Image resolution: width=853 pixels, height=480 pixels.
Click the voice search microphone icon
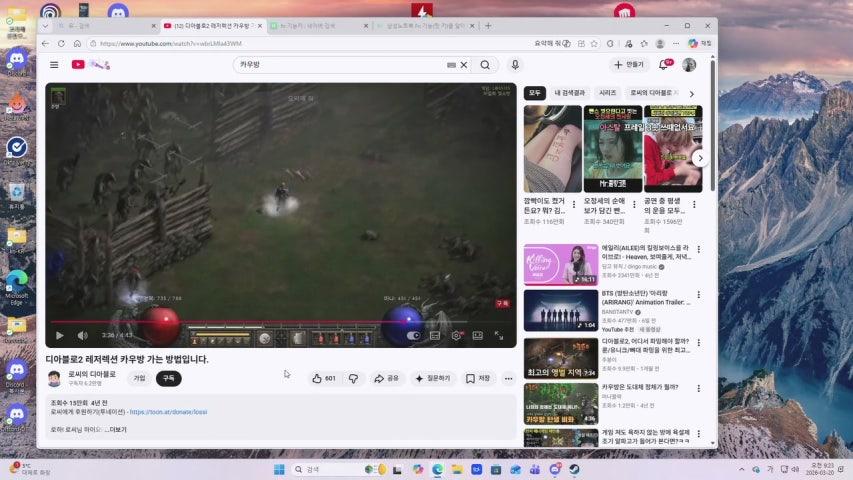click(515, 65)
